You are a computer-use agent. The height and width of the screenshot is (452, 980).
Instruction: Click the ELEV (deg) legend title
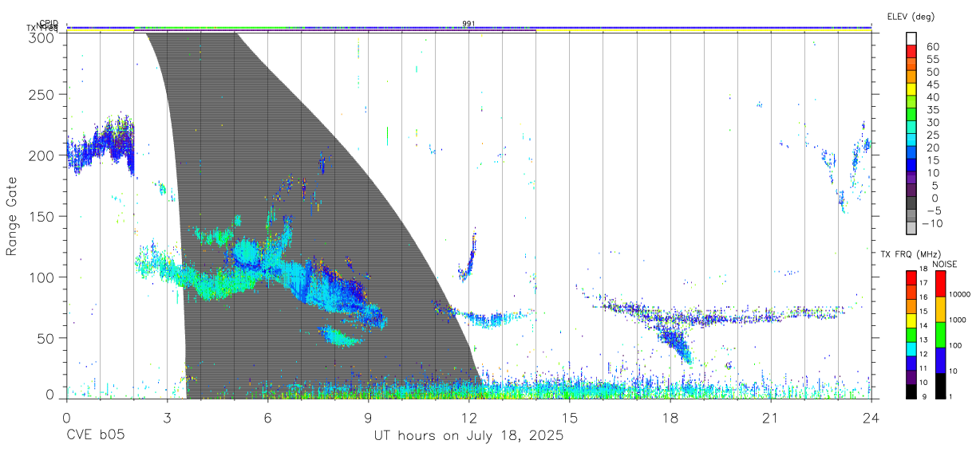click(910, 16)
